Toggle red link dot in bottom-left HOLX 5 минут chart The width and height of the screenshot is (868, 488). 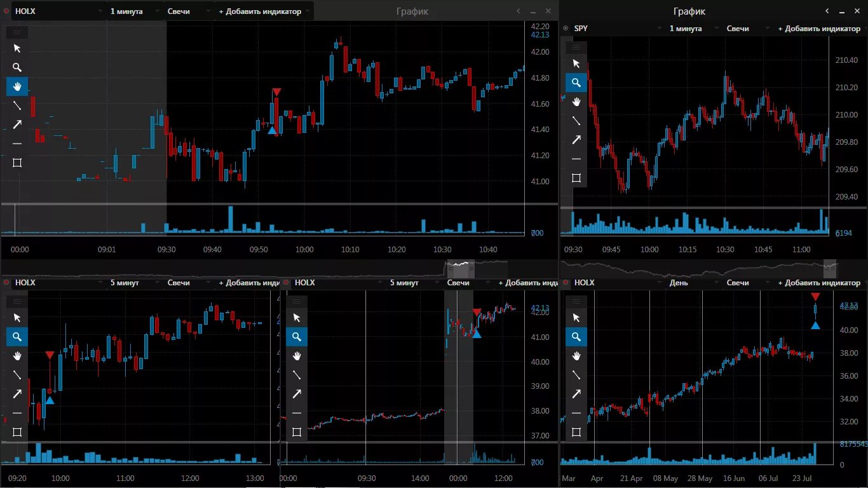point(6,283)
